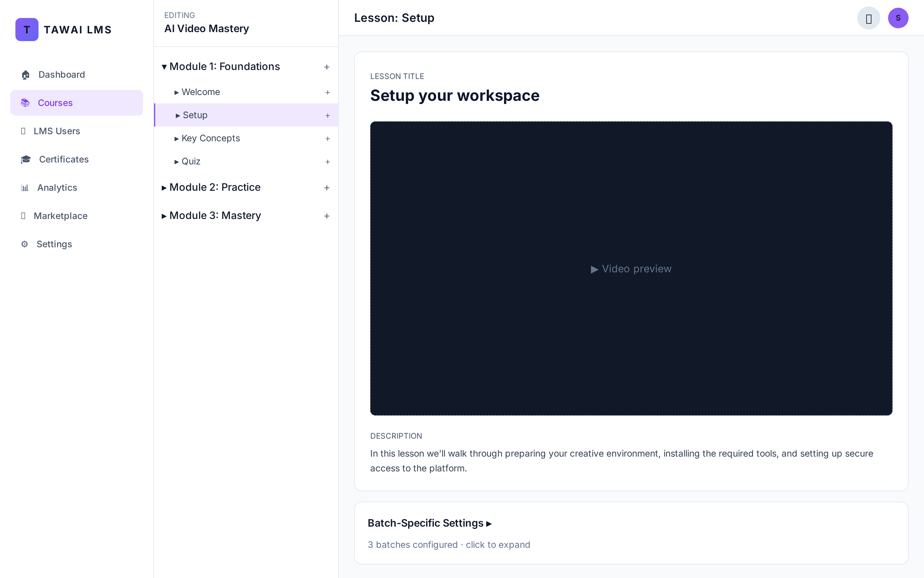The height and width of the screenshot is (578, 924).
Task: Click the plus next to Quiz
Action: [328, 162]
